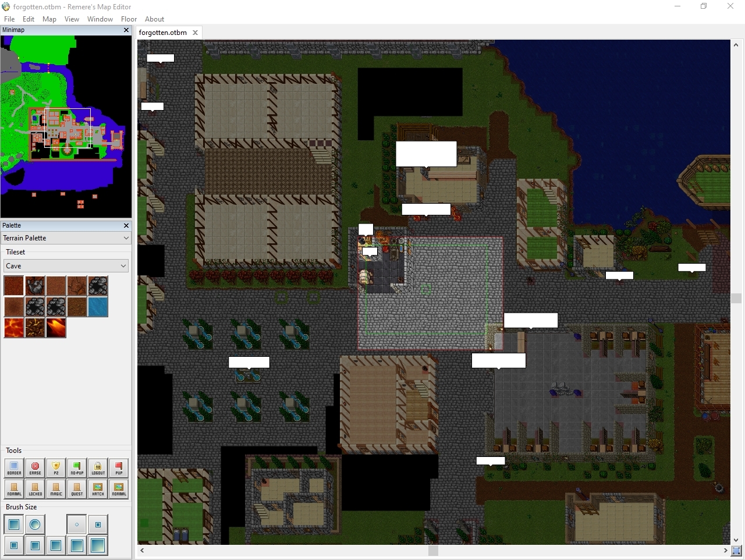745x560 pixels.
Task: Close the Minimap panel
Action: tap(126, 30)
